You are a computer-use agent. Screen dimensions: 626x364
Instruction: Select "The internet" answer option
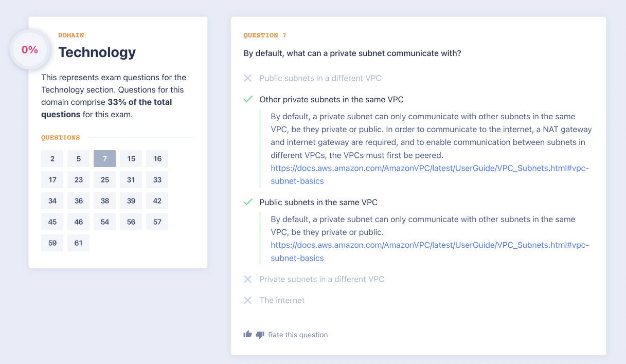tap(282, 300)
